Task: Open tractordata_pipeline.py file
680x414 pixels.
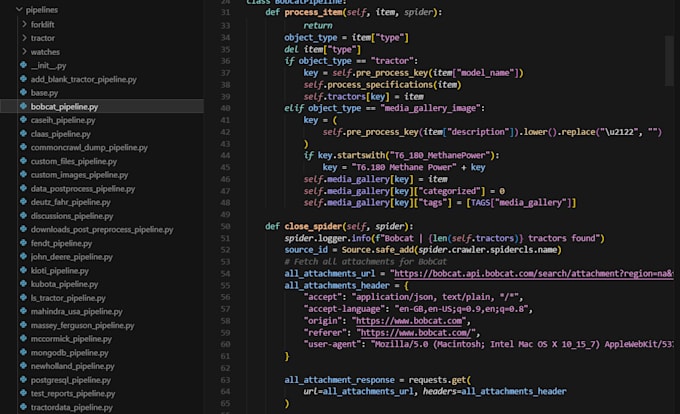Action: coord(72,407)
